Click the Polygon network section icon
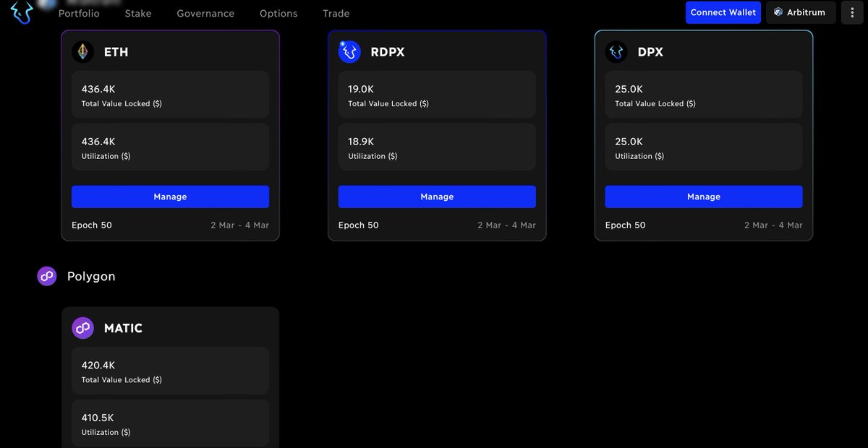 [x=47, y=276]
